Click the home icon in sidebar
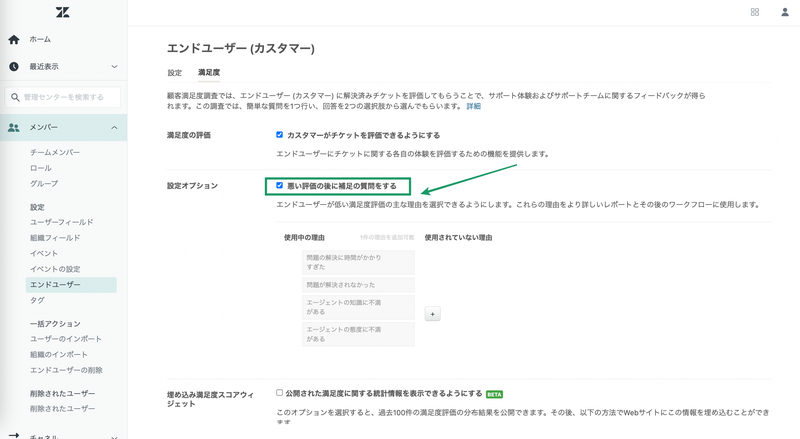 (x=14, y=40)
